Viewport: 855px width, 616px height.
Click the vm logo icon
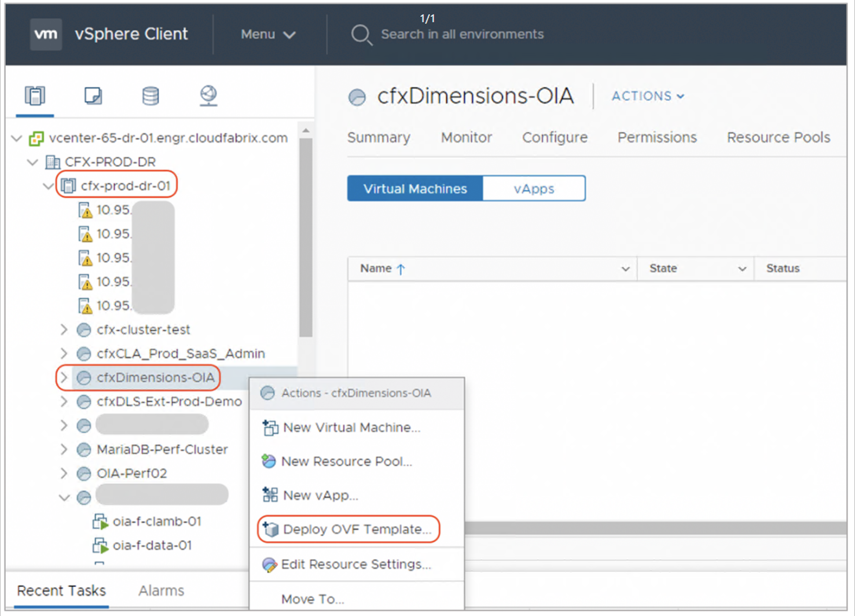[46, 34]
